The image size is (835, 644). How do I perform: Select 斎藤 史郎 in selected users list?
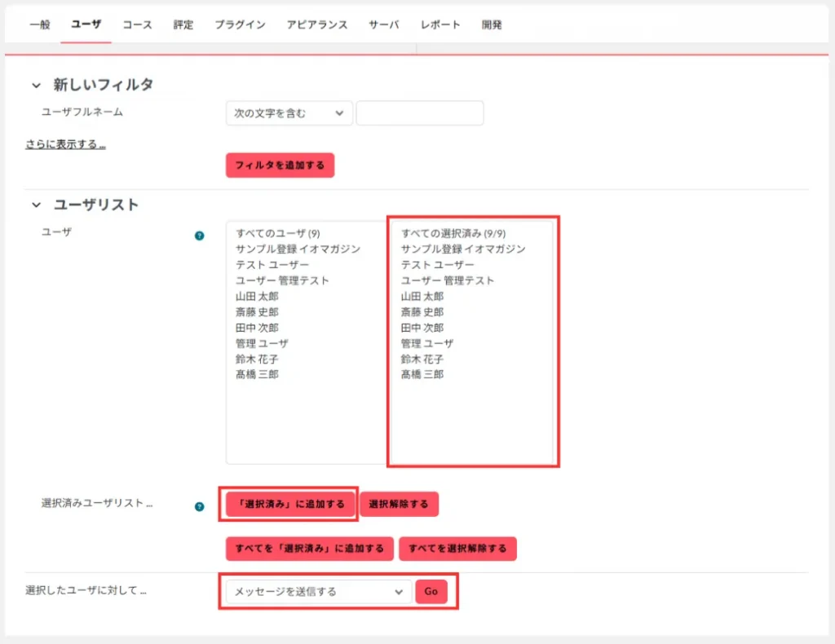[422, 312]
